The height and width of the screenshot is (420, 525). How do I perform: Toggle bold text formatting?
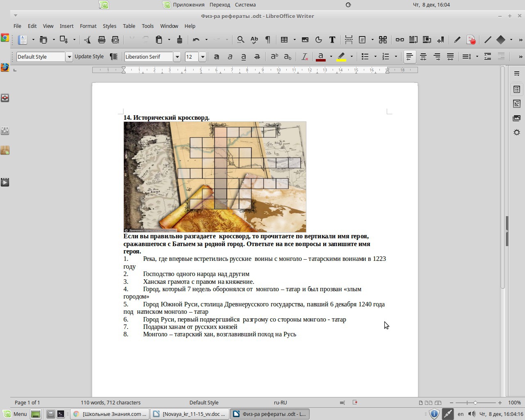(x=217, y=57)
